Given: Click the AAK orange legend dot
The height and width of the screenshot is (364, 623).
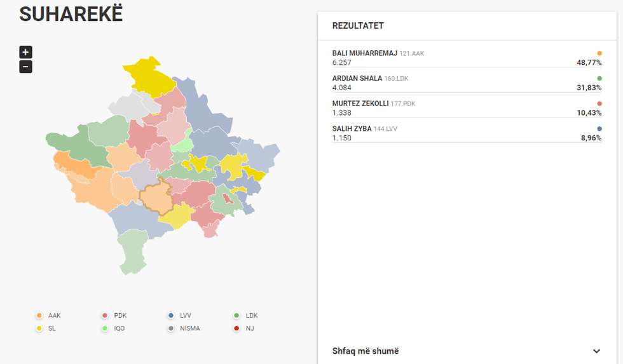Looking at the screenshot, I should 39,316.
